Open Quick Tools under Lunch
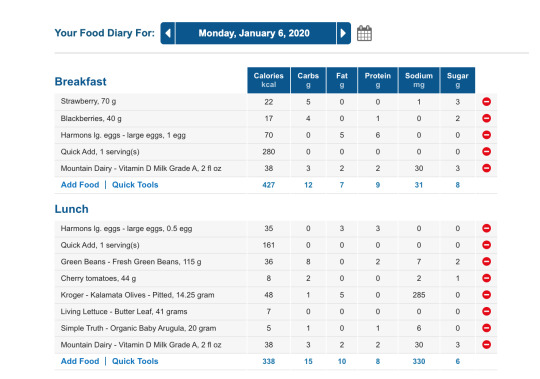The image size is (540, 379). [135, 361]
